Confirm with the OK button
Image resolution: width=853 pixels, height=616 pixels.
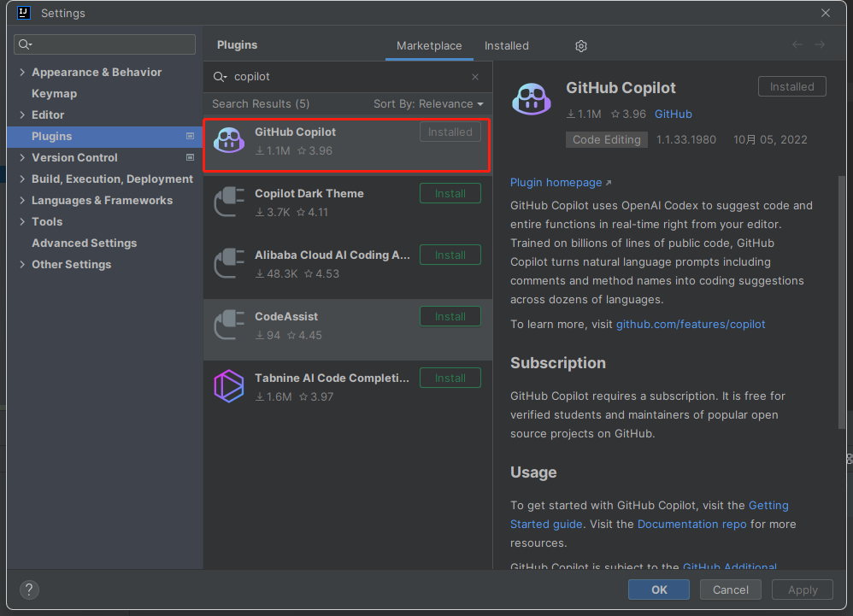[x=659, y=590]
